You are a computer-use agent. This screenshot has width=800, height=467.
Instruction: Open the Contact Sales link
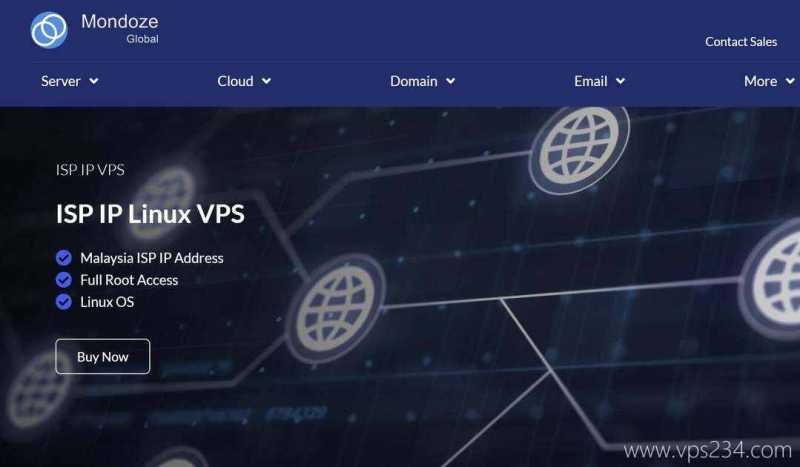pos(741,42)
